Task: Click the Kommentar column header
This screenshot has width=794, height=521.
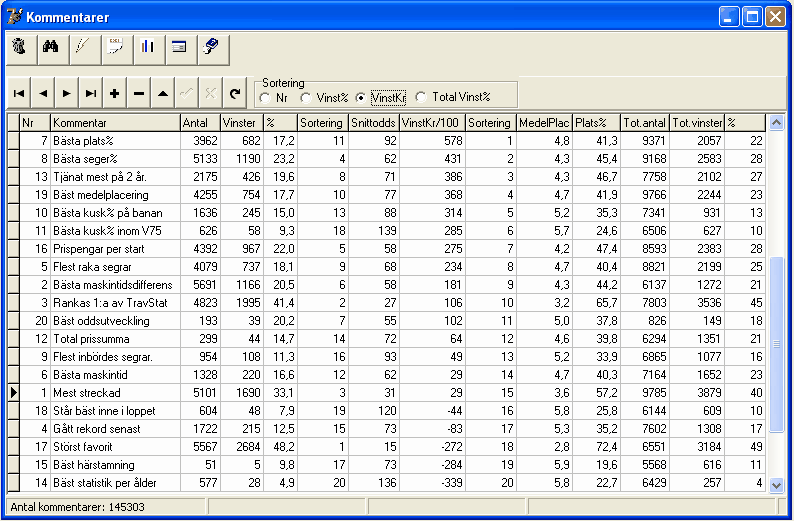Action: coord(115,123)
